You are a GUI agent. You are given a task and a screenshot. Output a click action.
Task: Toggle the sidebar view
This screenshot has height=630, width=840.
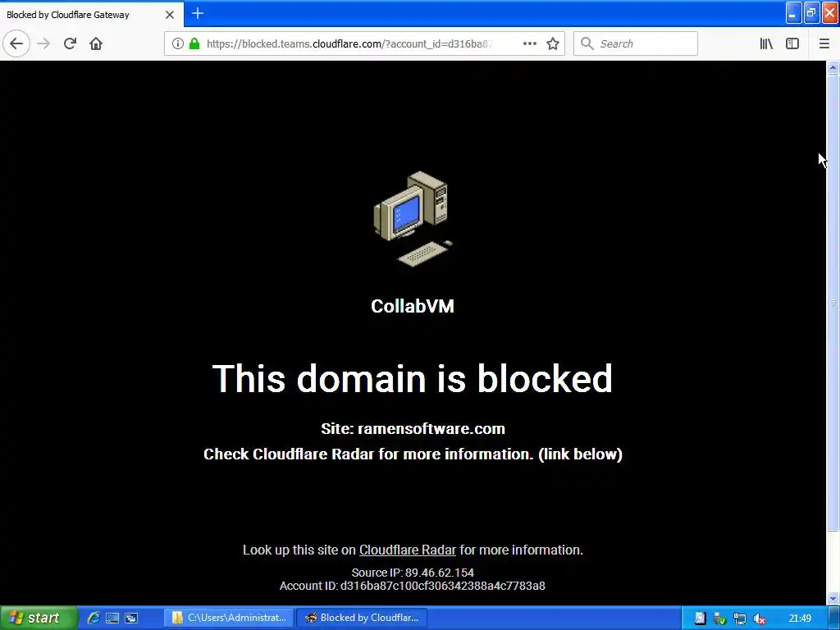pyautogui.click(x=792, y=43)
